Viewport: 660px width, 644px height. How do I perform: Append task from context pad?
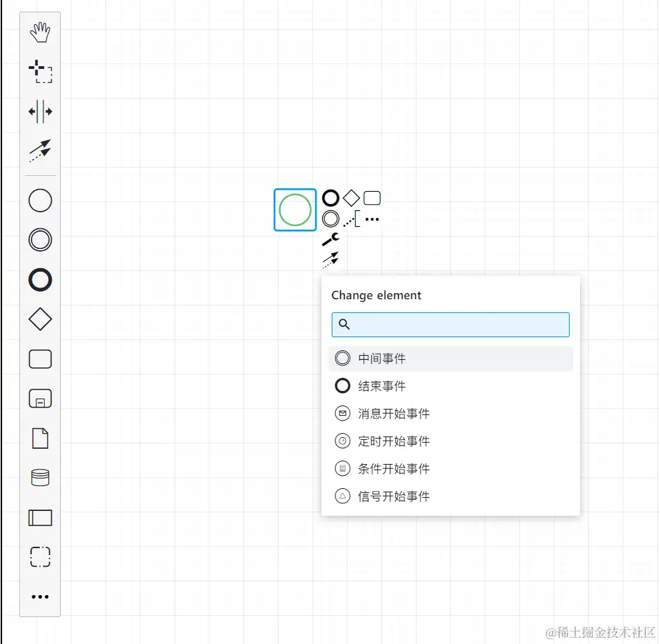pyautogui.click(x=372, y=198)
